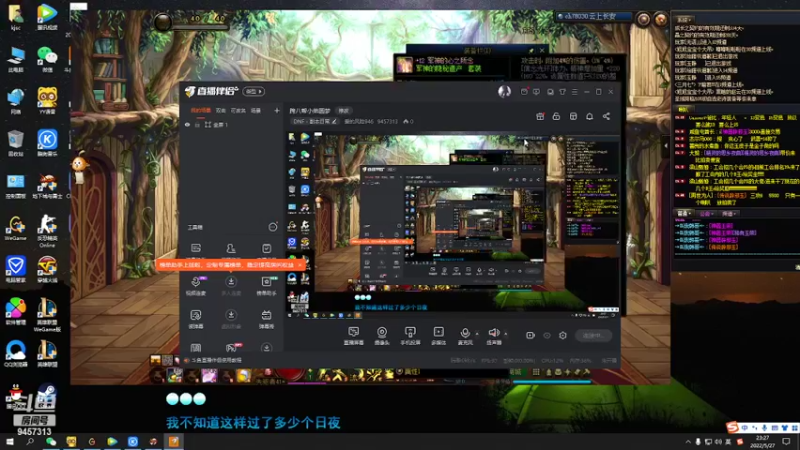The width and height of the screenshot is (800, 450).
Task: Open the WeGame desktop shortcut
Action: [15, 228]
